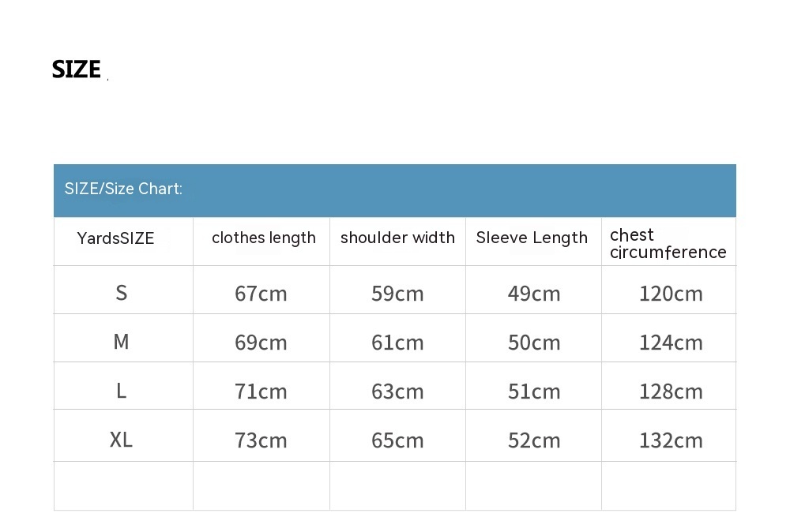Click the SIZE/Size Chart blue header bar
790x532 pixels.
[x=394, y=189]
